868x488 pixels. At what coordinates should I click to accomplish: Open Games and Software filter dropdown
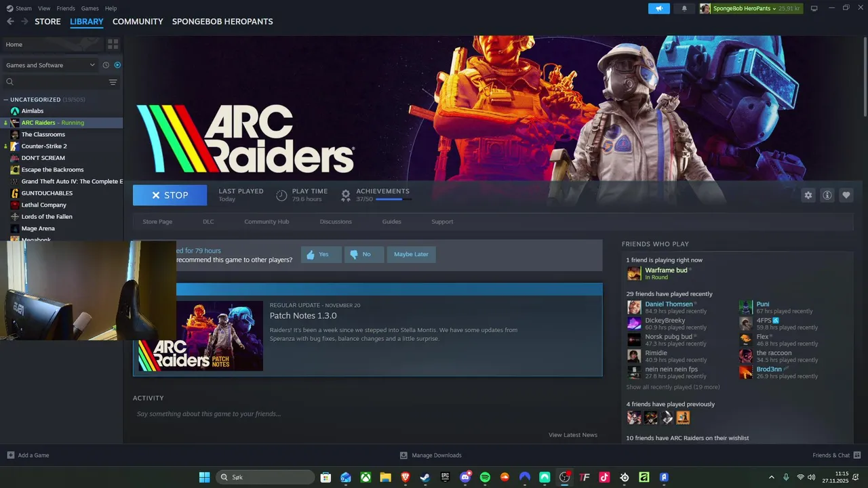(x=50, y=65)
